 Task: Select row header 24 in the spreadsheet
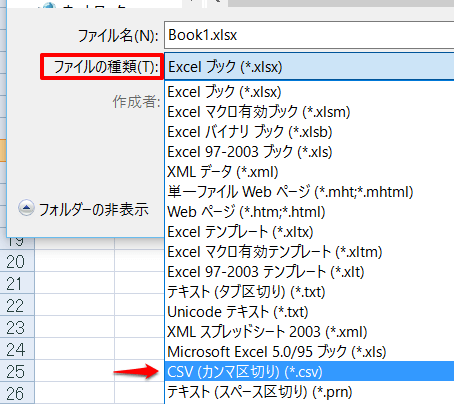tap(17, 349)
